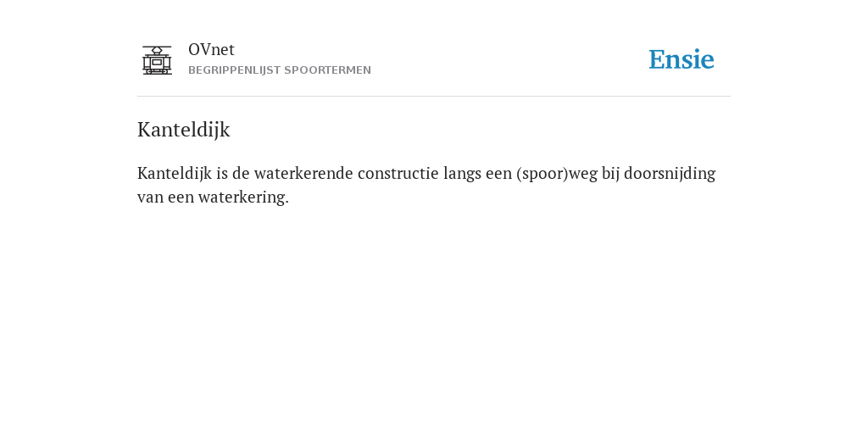Image resolution: width=868 pixels, height=434 pixels.
Task: Click the horizontal divider below header
Action: coord(434,97)
